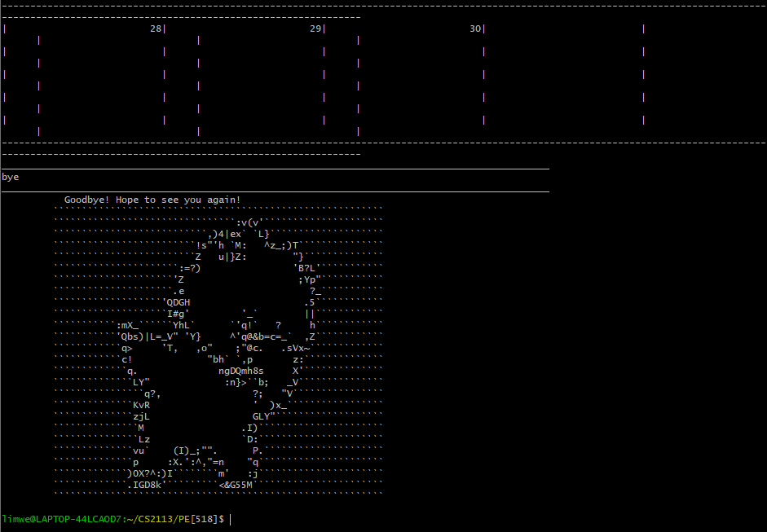Click the ':mX_' ASCII art text
Image resolution: width=767 pixels, height=532 pixels.
pyautogui.click(x=128, y=325)
